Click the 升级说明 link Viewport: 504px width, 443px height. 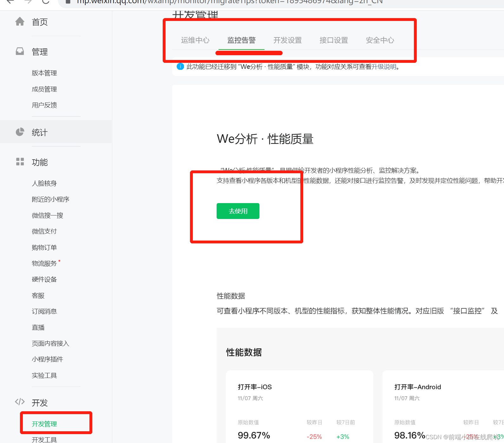click(x=384, y=67)
